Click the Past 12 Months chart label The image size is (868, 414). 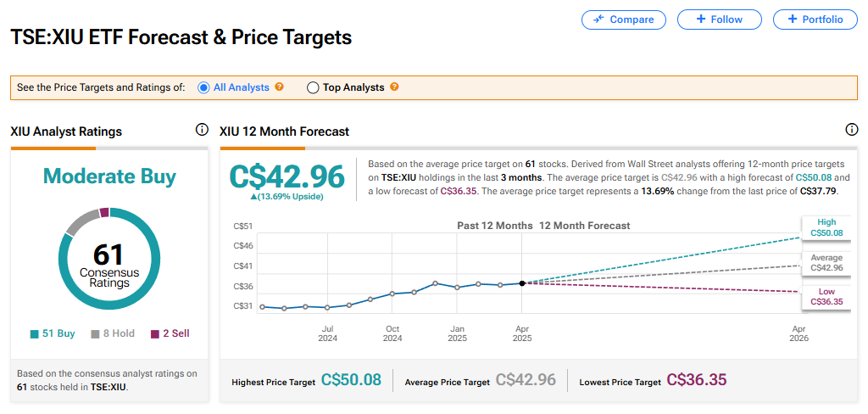tap(495, 226)
